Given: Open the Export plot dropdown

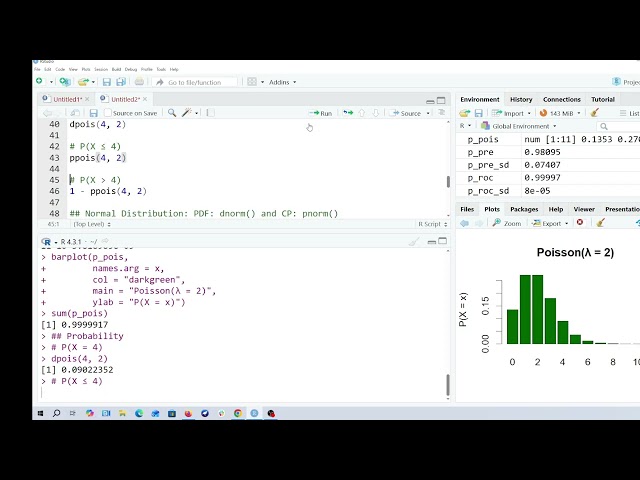Looking at the screenshot, I should 550,223.
